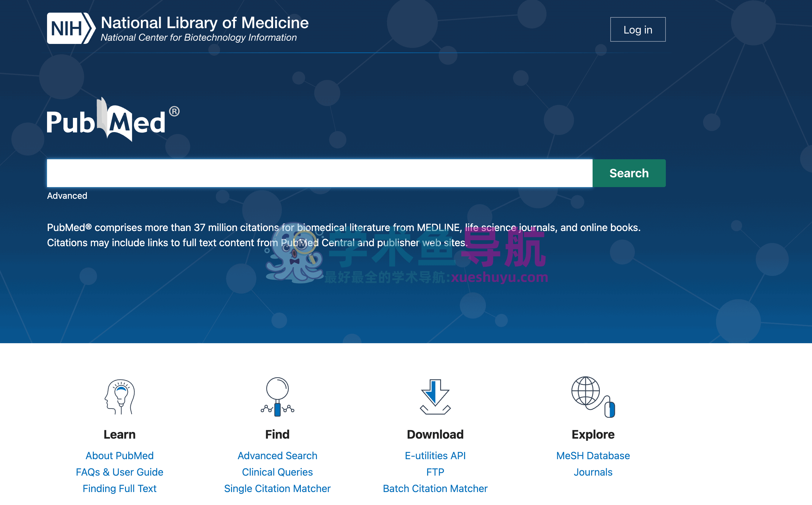Open the Clinical Queries link
The height and width of the screenshot is (505, 812).
[277, 472]
